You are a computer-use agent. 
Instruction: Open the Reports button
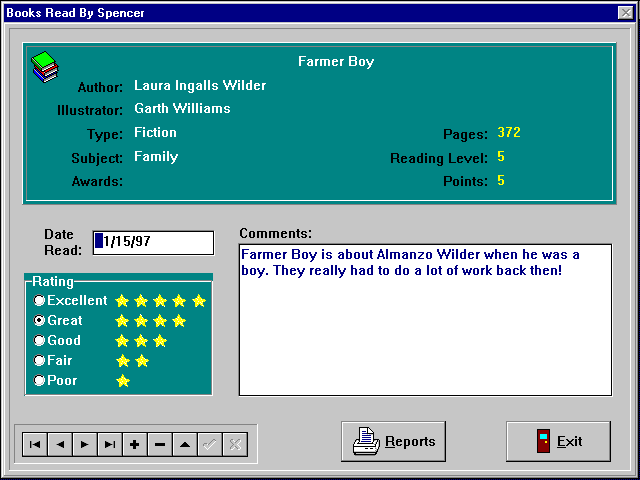[x=393, y=441]
